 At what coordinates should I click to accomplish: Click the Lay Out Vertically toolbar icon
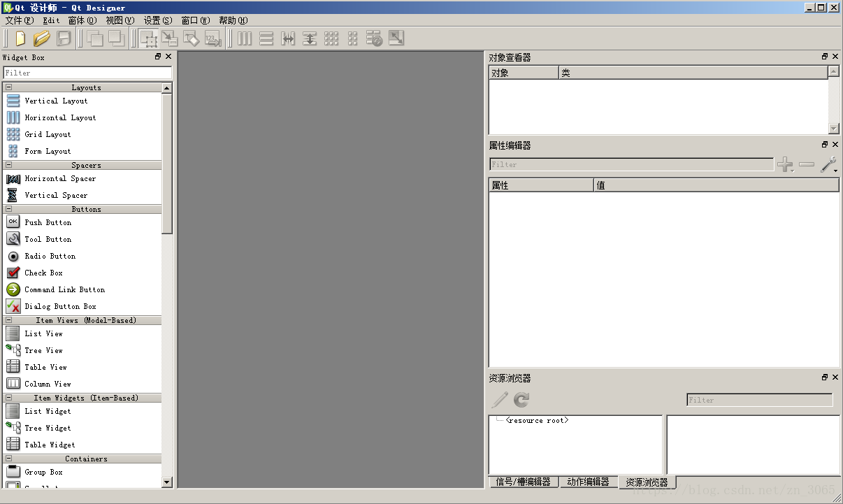(x=266, y=38)
